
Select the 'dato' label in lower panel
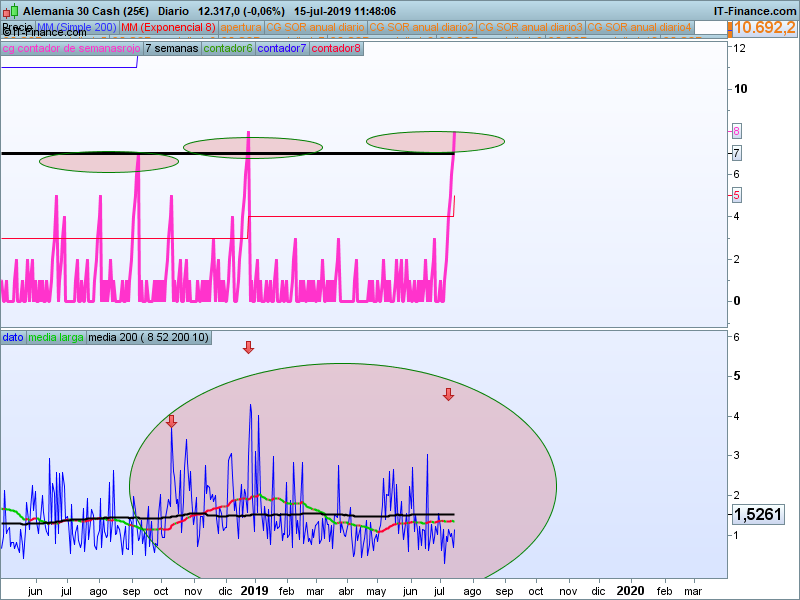tap(13, 338)
